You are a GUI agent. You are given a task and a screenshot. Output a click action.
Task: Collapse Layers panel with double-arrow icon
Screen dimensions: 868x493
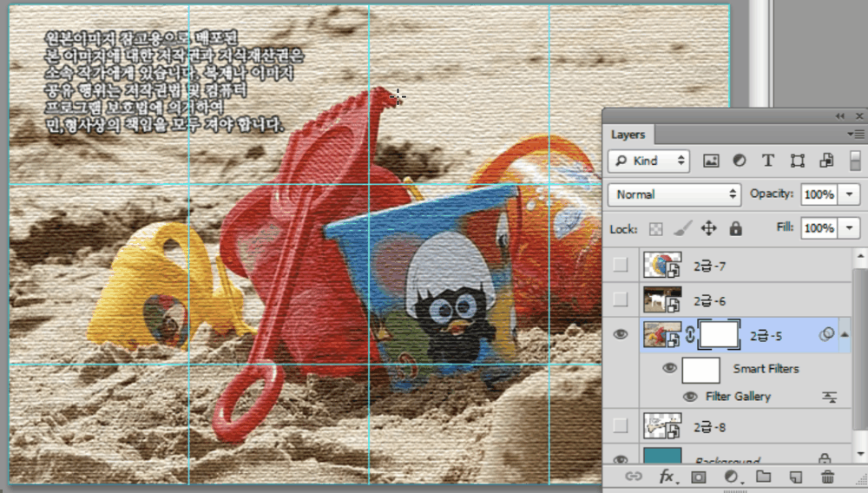[840, 115]
